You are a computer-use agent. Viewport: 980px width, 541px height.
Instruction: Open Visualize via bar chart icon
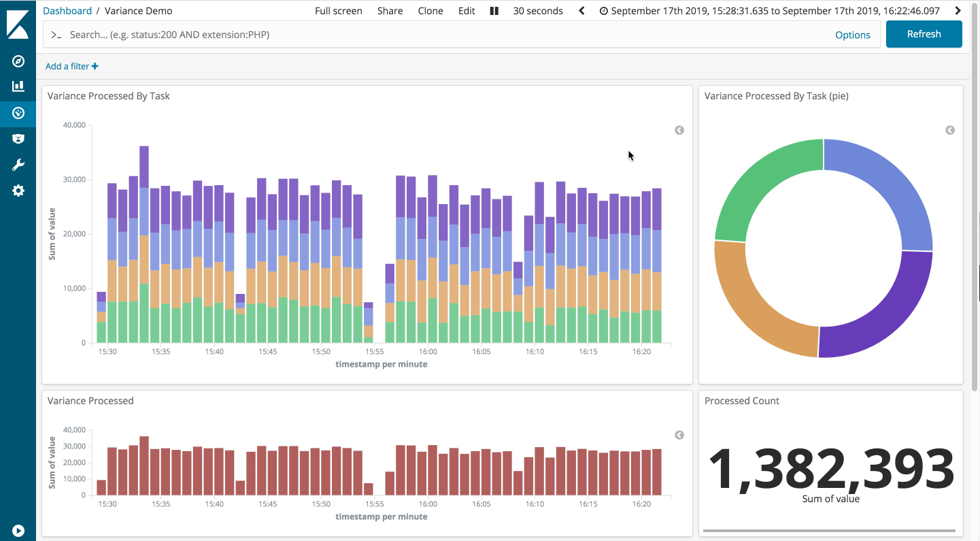pyautogui.click(x=18, y=86)
